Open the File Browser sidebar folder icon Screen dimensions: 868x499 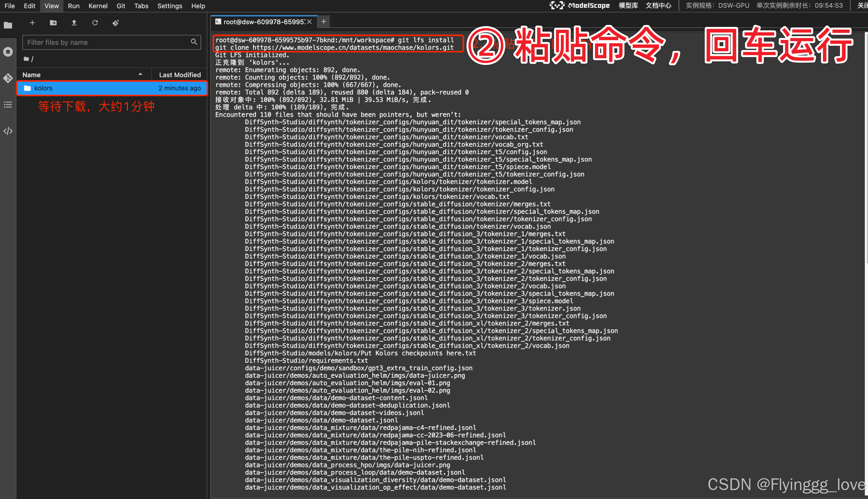pyautogui.click(x=8, y=25)
